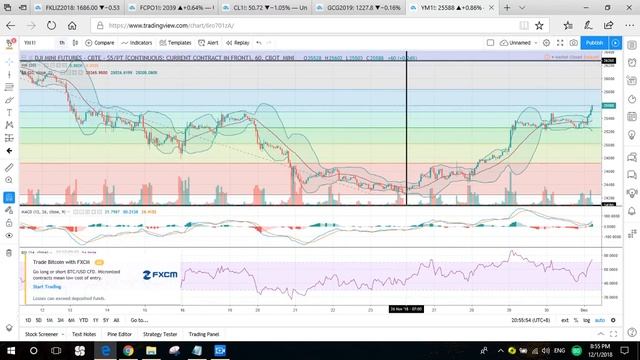Open File Explorer from taskbar
The width and height of the screenshot is (640, 360).
[x=151, y=351]
